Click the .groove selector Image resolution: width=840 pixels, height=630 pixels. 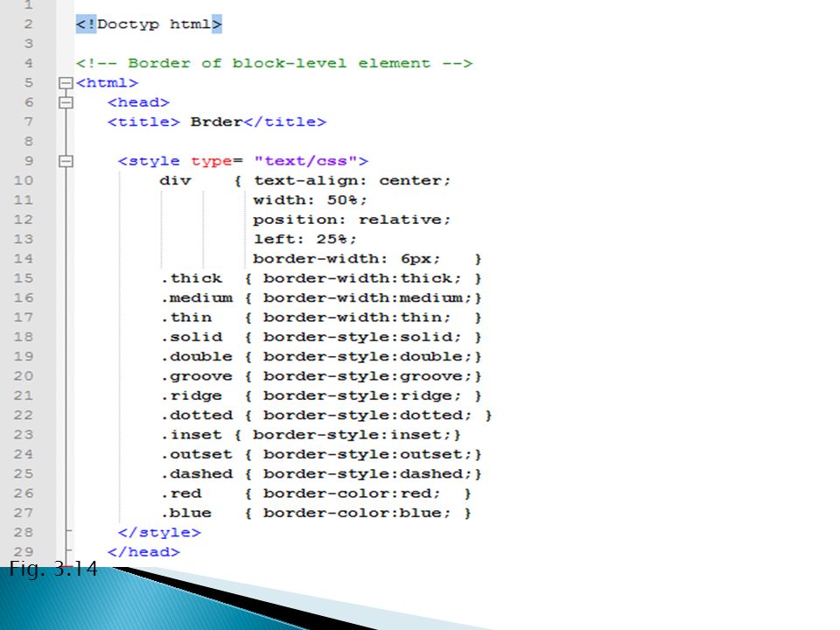point(197,376)
